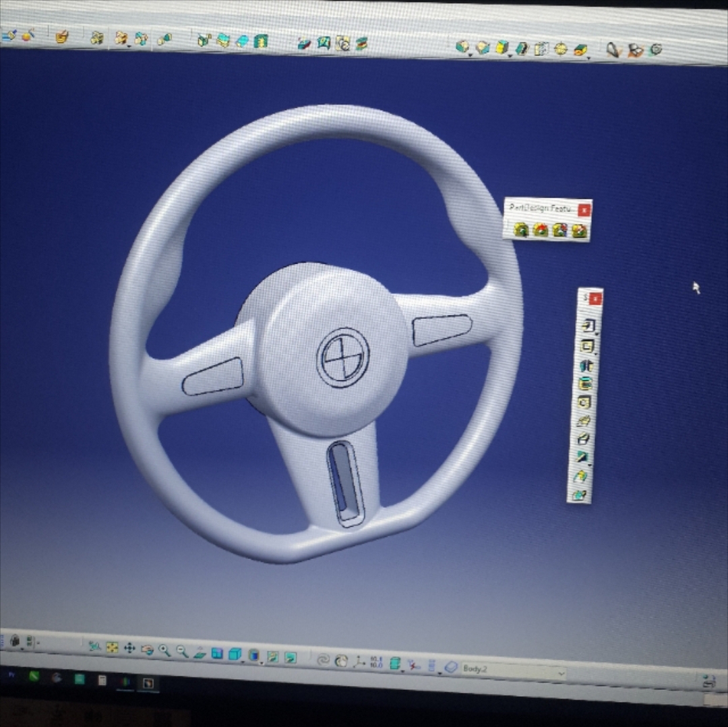Click the orange bucket-like icon at top left
The height and width of the screenshot is (727, 728).
click(x=61, y=36)
